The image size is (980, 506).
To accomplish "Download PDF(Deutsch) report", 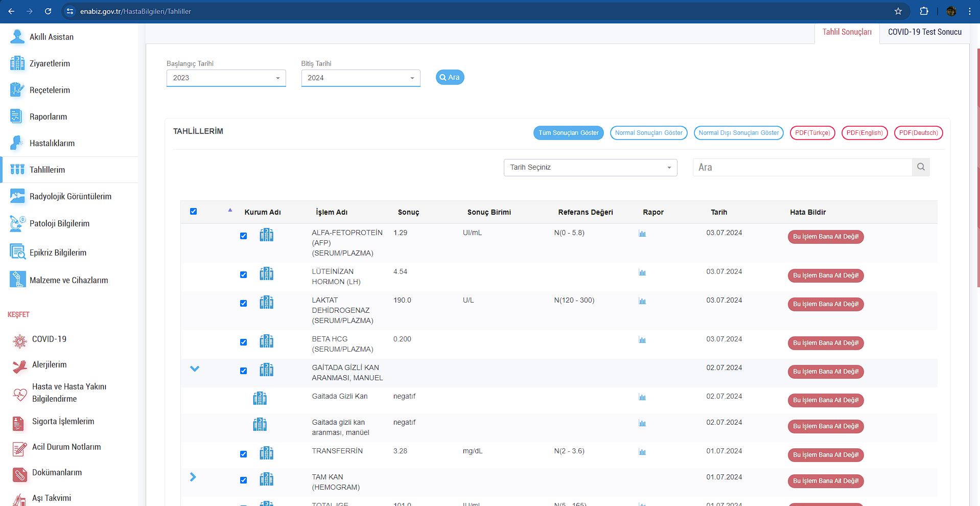I will [x=918, y=133].
